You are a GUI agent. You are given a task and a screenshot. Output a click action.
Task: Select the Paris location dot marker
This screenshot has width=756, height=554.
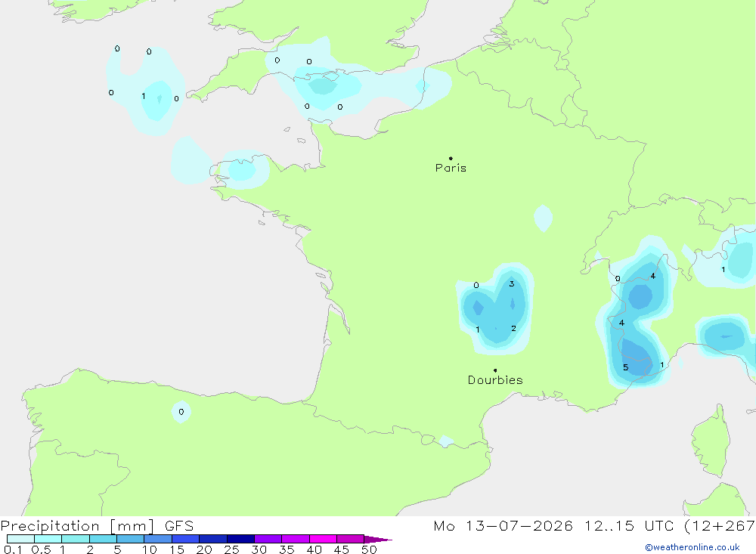point(451,158)
